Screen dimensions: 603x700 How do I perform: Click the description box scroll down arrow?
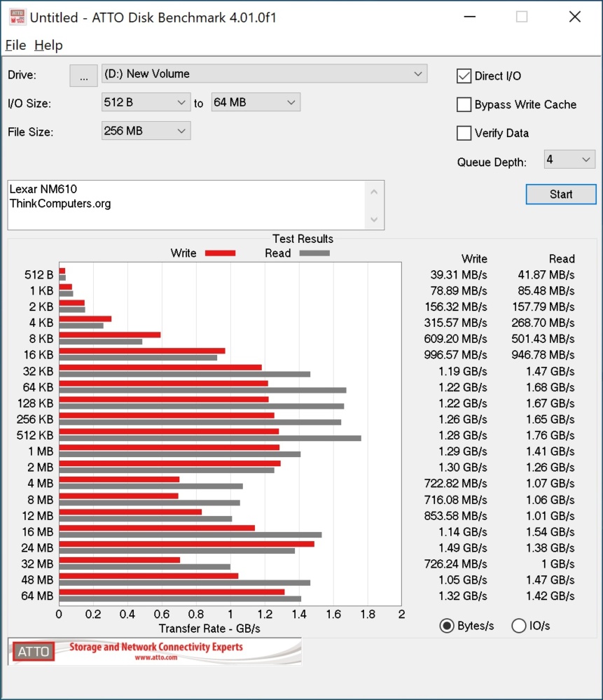374,219
